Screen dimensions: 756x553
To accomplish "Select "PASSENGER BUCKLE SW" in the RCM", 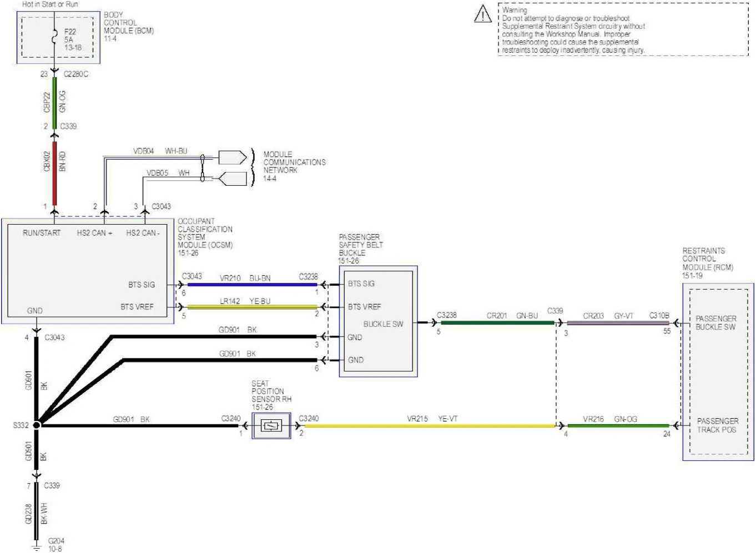I will [x=716, y=323].
